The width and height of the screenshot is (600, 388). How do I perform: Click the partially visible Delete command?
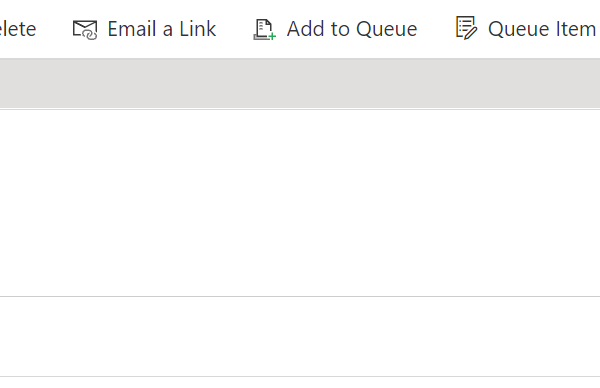(x=18, y=29)
